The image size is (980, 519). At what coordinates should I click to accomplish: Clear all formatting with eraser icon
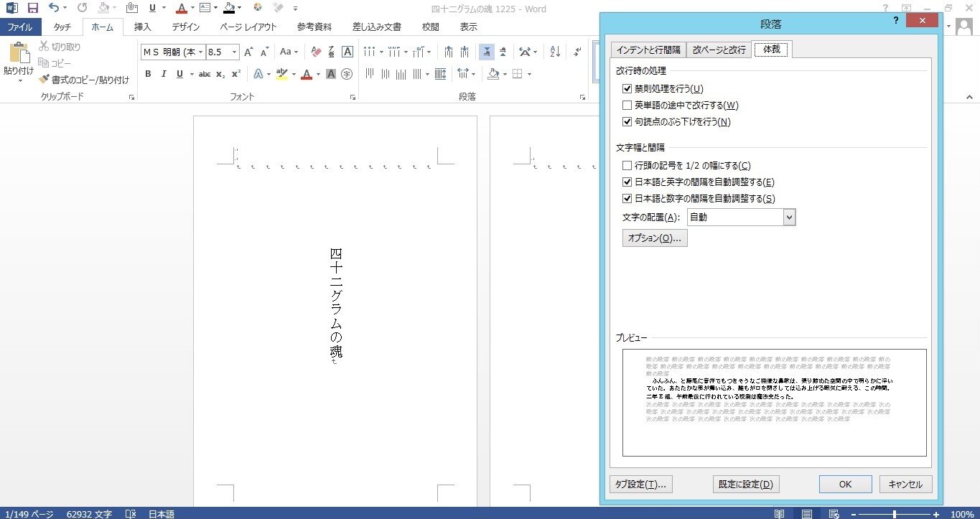pos(316,52)
